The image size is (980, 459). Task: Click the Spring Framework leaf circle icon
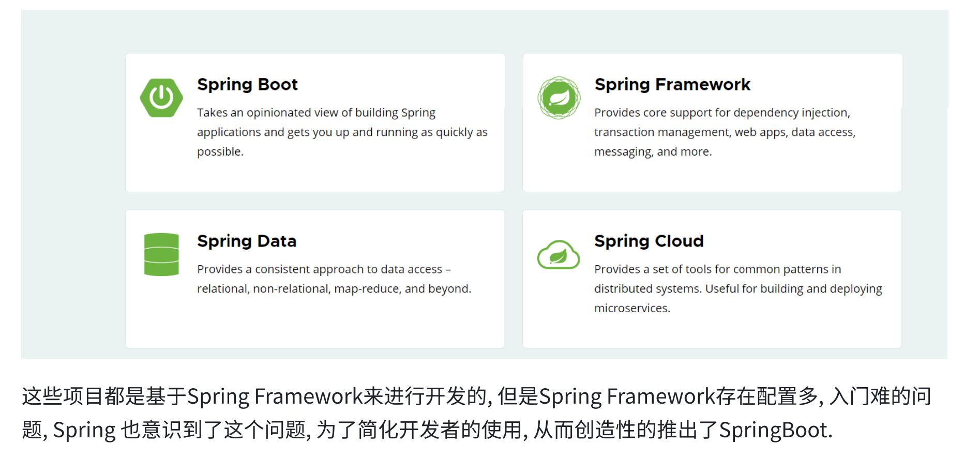click(x=559, y=98)
